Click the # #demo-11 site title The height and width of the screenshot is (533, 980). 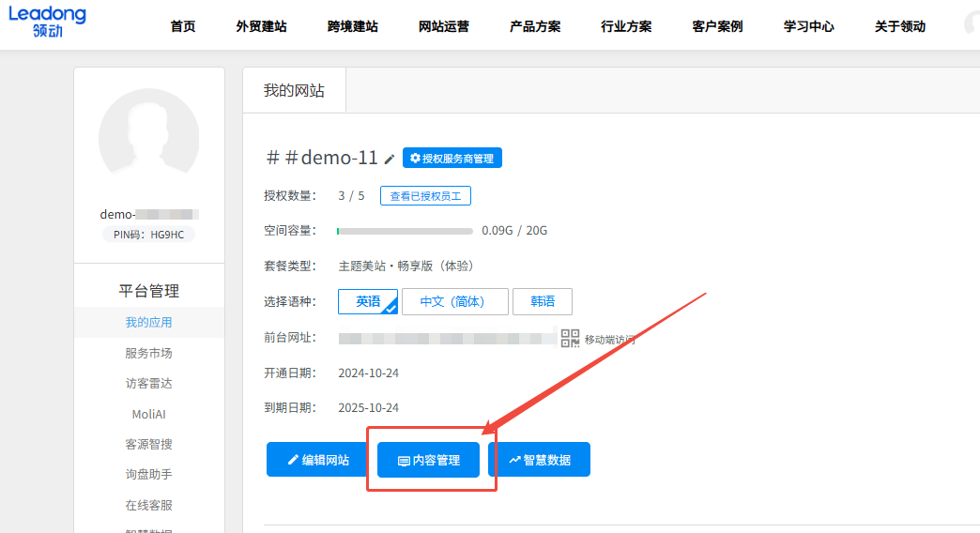coord(322,158)
